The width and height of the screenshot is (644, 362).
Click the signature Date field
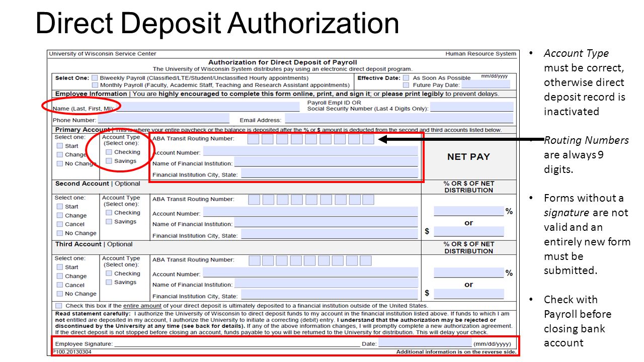point(425,343)
